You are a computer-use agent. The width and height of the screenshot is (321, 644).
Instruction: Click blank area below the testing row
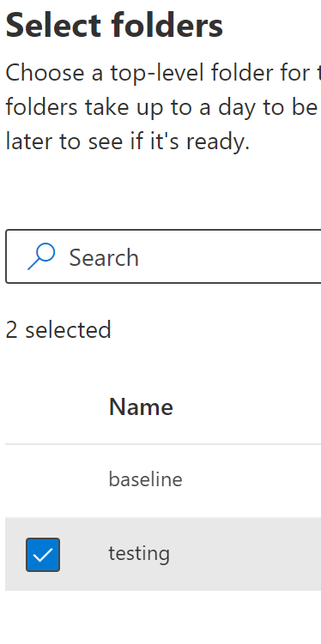[163, 617]
